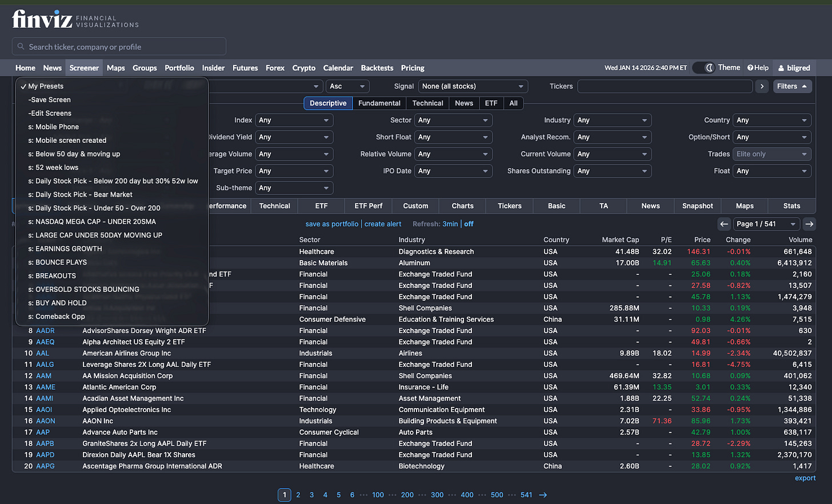Click the export link

point(805,478)
